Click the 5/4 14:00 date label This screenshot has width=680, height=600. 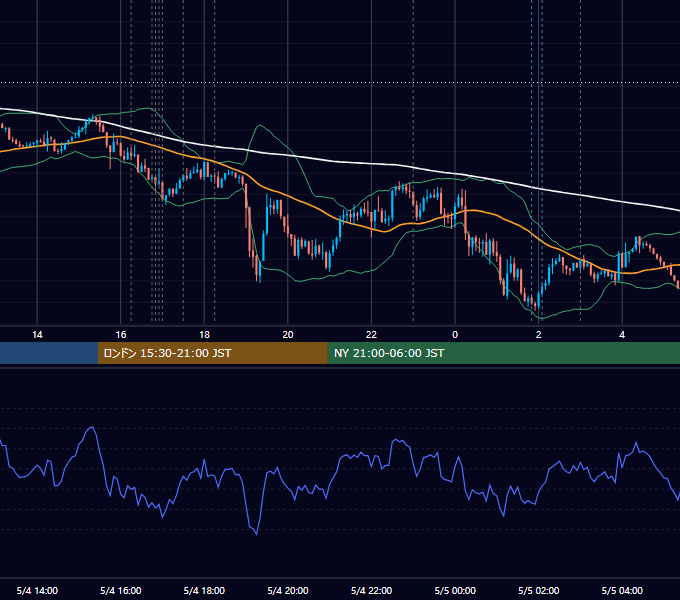37,590
